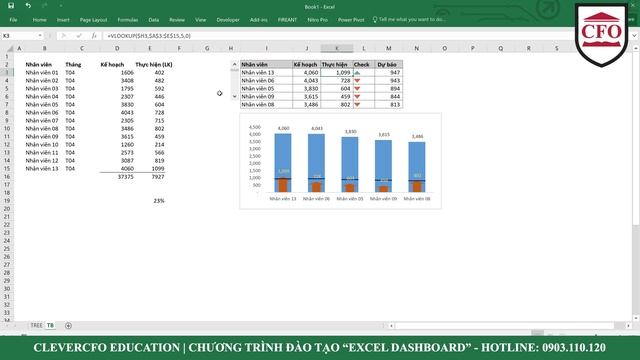Select blue bar for Nhân viên 05 in chart
The height and width of the screenshot is (360, 640).
click(x=350, y=158)
